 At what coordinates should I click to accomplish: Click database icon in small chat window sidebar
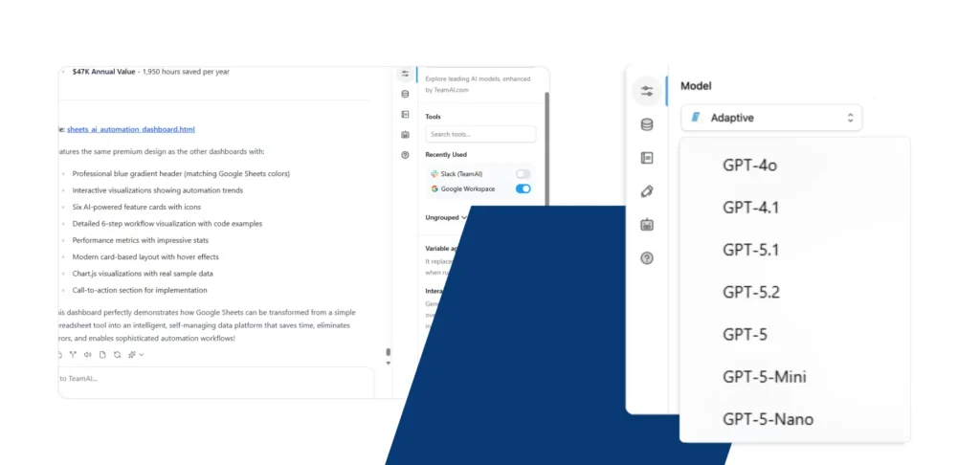click(405, 95)
